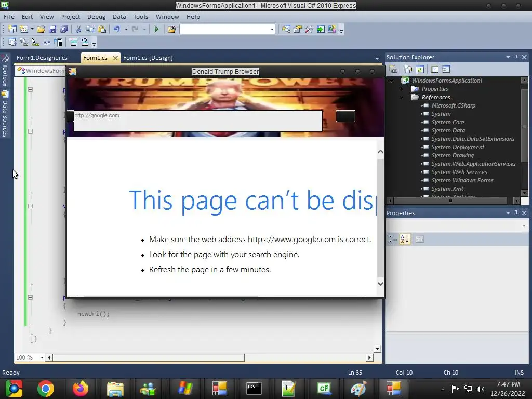This screenshot has height=399, width=532.
Task: Click the Paste toolbar icon
Action: click(101, 30)
